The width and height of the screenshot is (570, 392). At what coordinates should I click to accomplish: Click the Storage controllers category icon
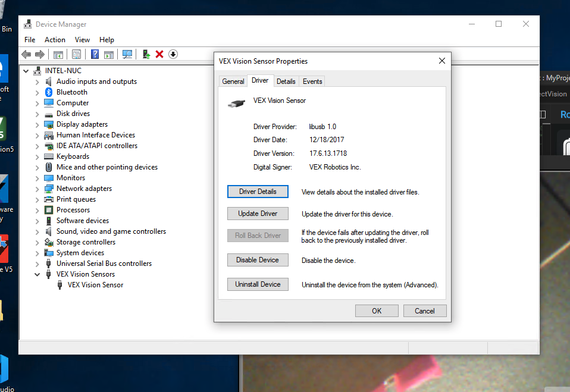click(x=49, y=242)
